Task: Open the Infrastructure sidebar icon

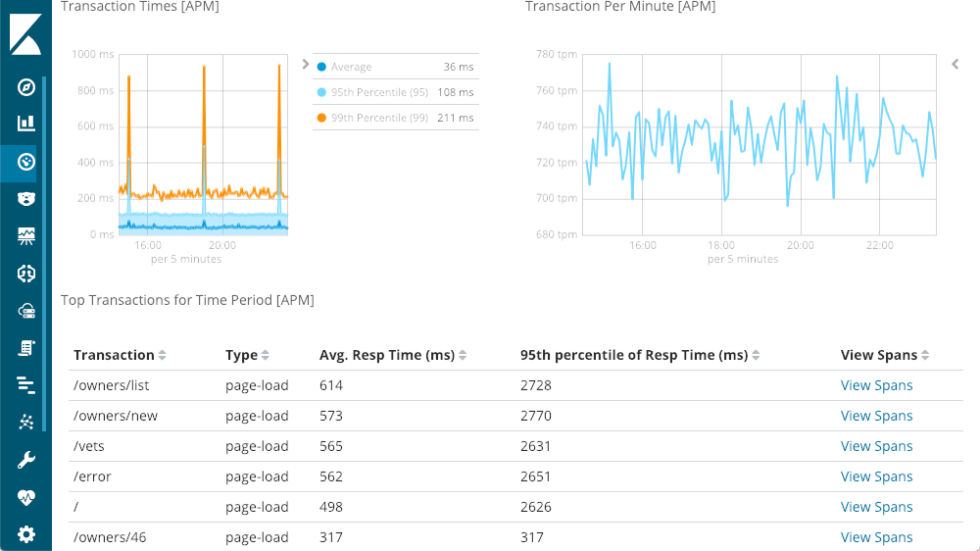Action: [26, 311]
